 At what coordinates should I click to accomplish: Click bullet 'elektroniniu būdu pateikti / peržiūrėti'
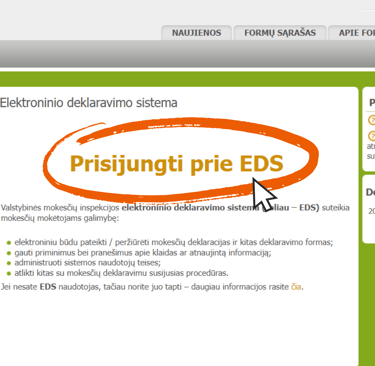click(173, 242)
